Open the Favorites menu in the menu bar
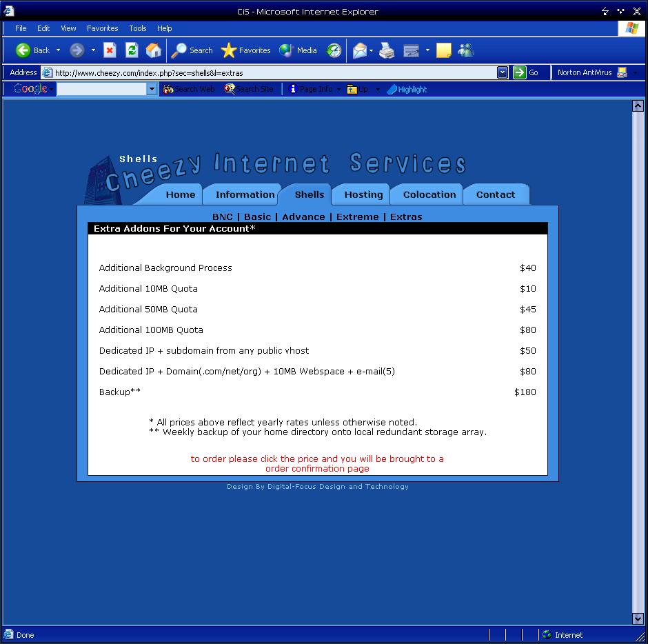The image size is (648, 644). click(x=103, y=28)
